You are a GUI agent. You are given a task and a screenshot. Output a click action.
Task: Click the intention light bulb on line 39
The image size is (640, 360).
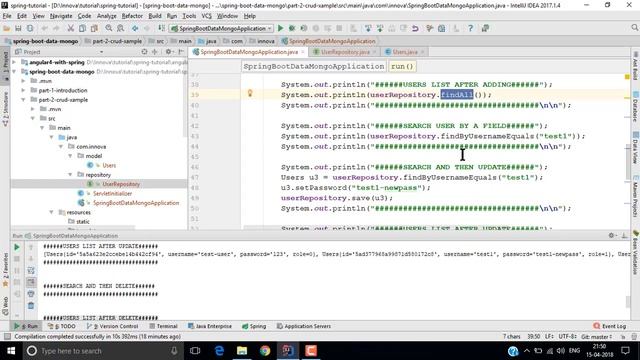click(250, 93)
